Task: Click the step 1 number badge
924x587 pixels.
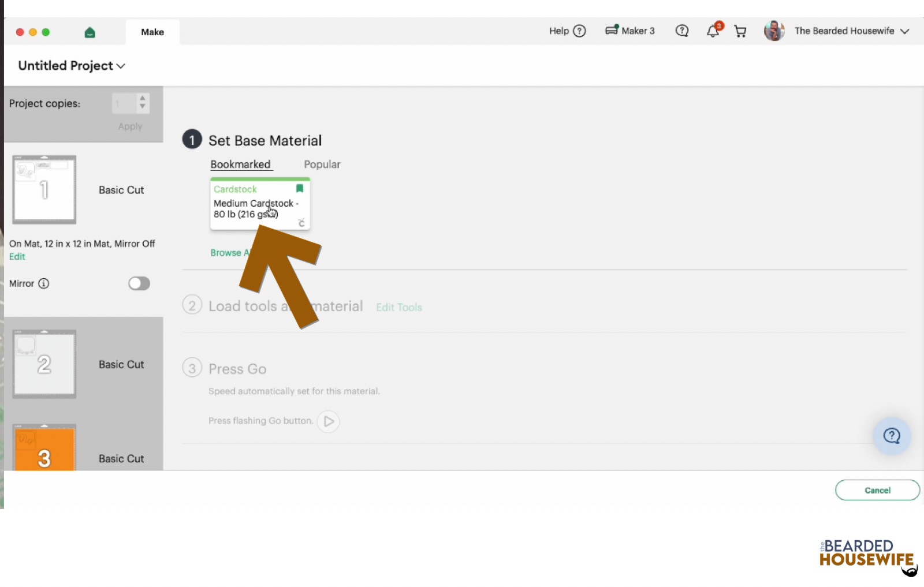Action: pos(192,139)
